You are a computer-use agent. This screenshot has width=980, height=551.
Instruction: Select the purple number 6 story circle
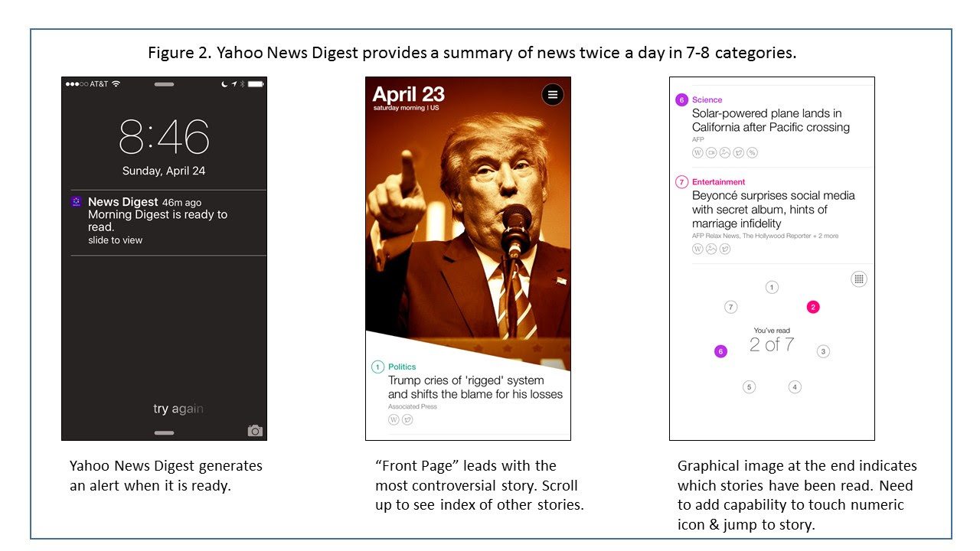720,351
